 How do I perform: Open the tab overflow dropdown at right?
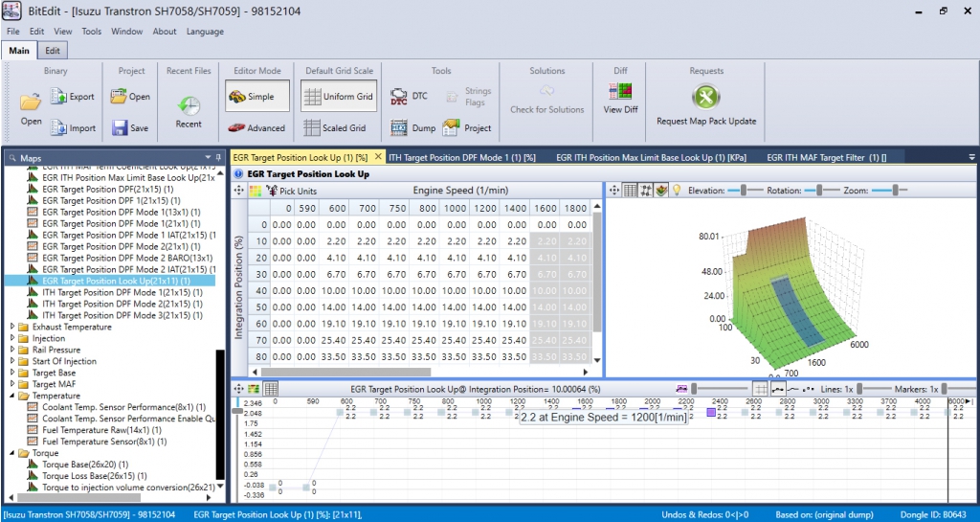point(971,157)
